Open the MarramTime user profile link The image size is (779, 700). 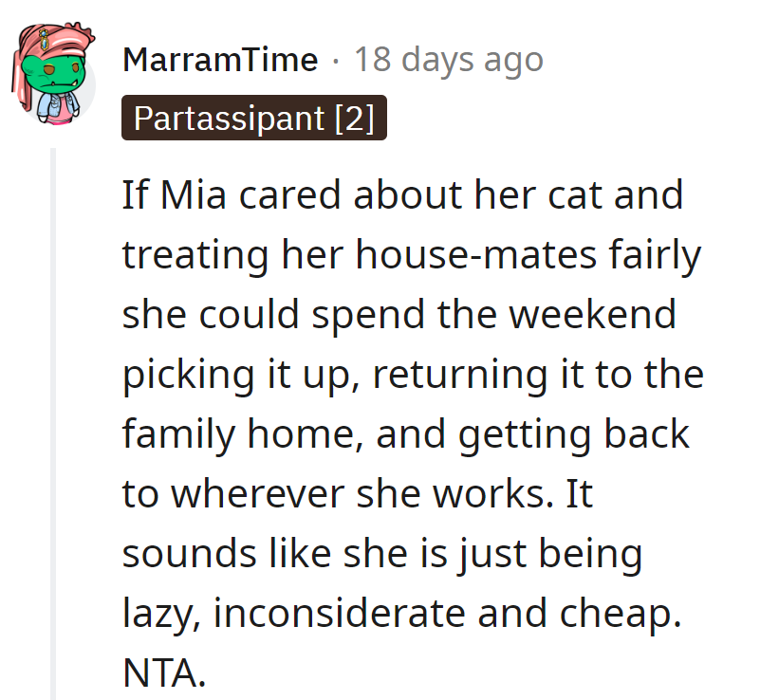click(x=220, y=61)
